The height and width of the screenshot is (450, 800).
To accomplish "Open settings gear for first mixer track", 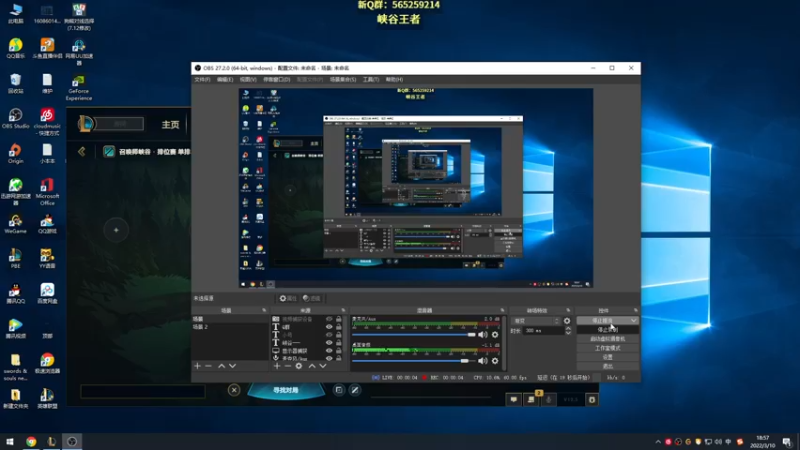I will click(x=495, y=335).
